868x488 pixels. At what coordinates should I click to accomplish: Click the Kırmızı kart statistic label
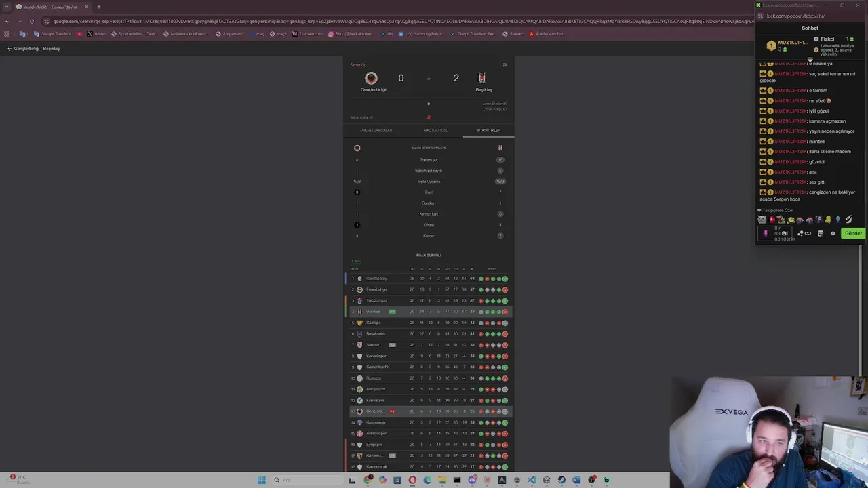(x=429, y=214)
